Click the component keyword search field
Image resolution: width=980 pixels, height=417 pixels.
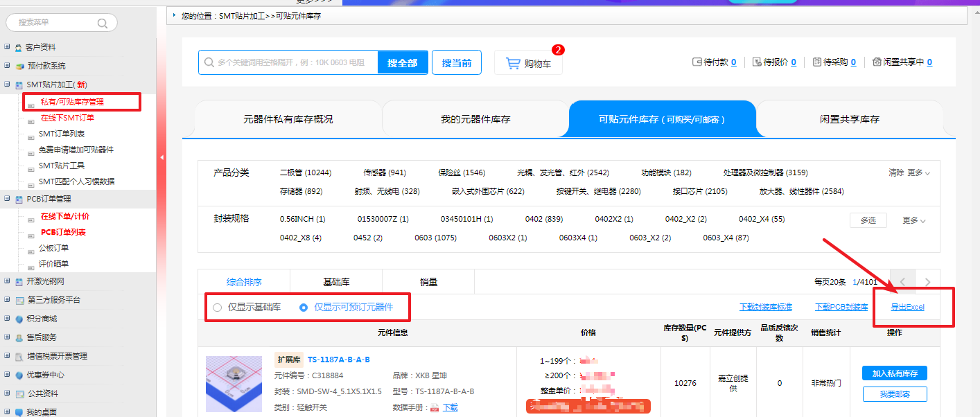(291, 62)
